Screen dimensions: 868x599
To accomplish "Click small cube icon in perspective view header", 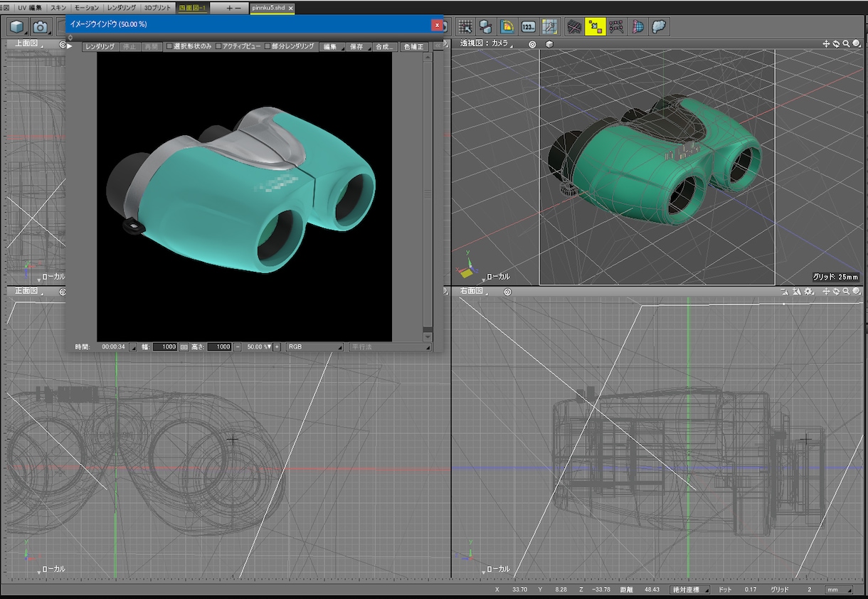I will click(x=550, y=43).
